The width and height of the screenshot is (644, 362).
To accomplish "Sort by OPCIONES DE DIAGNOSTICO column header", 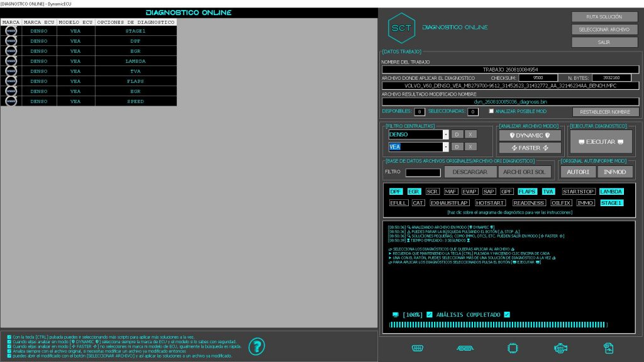I will point(136,22).
